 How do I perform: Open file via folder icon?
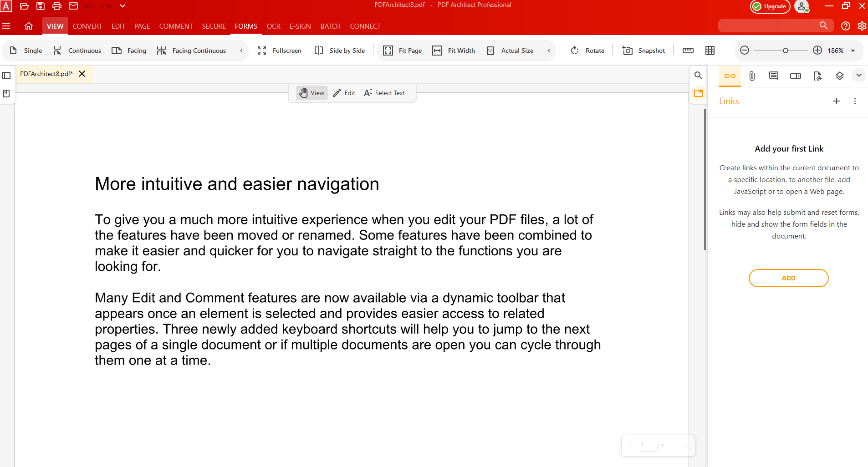click(25, 6)
